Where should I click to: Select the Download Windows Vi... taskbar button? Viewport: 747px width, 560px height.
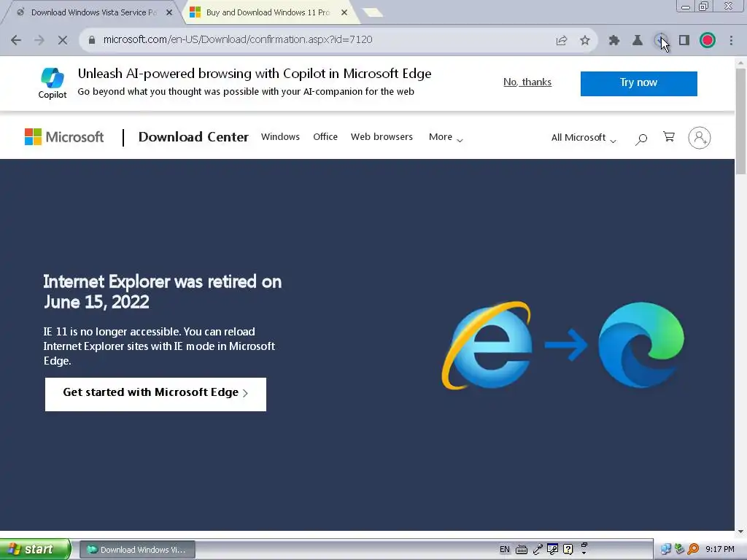coord(137,550)
